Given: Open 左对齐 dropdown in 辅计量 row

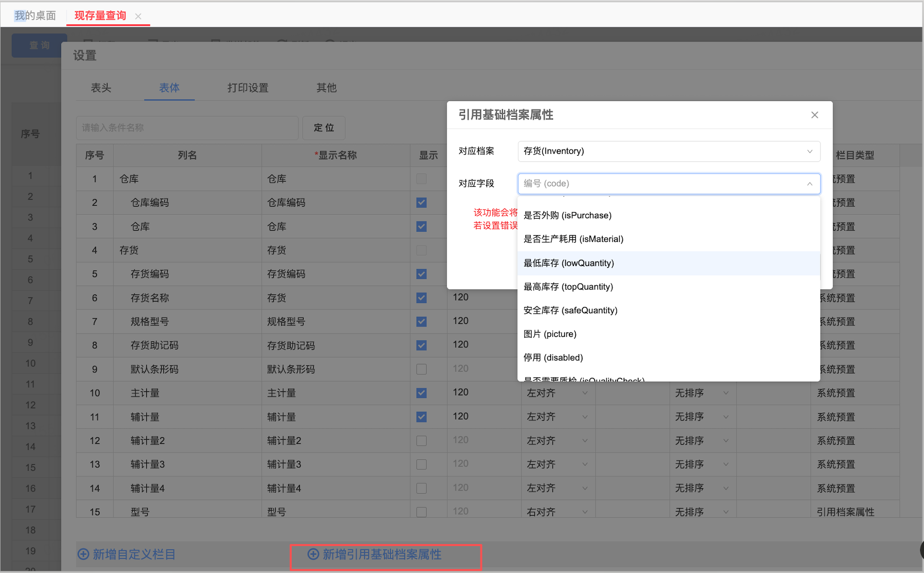Looking at the screenshot, I should click(x=557, y=417).
